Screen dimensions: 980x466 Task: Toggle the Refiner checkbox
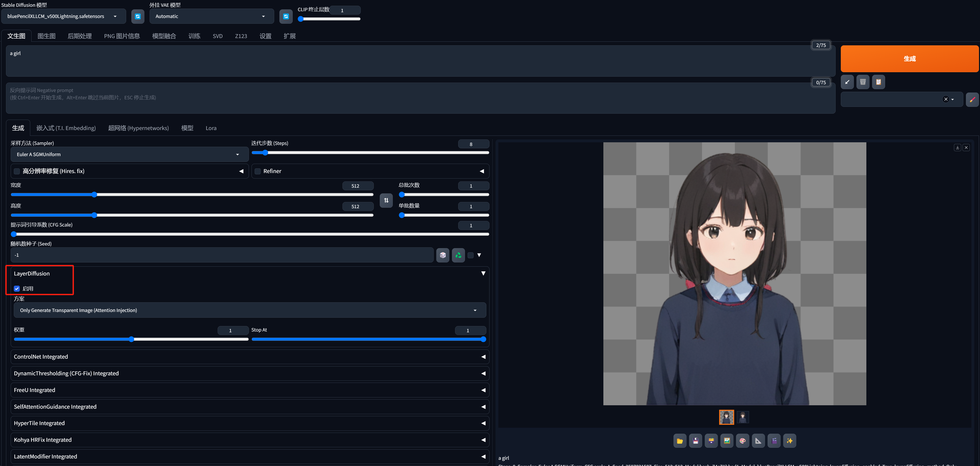click(x=258, y=171)
